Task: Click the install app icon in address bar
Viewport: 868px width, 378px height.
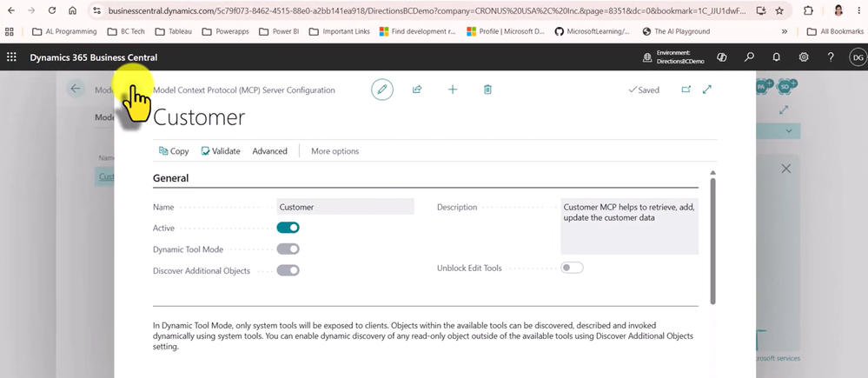Action: (760, 10)
